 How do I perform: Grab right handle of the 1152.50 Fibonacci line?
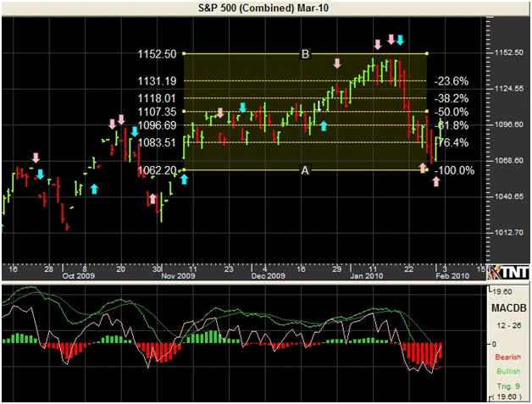pyautogui.click(x=426, y=53)
